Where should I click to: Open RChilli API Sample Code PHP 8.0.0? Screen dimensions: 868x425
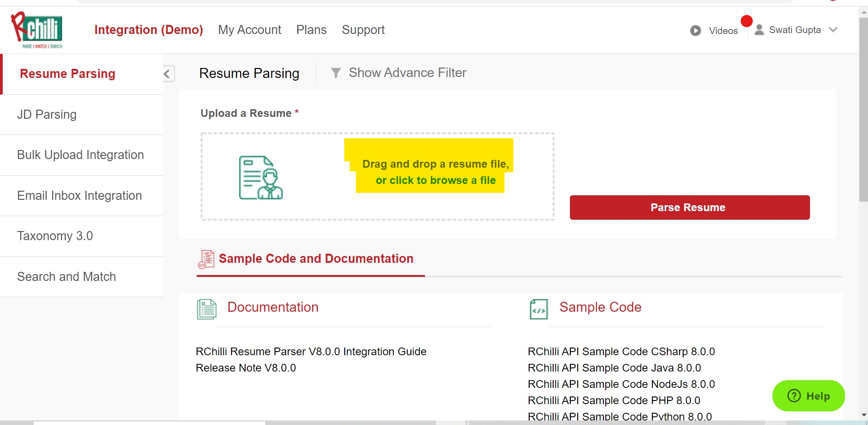tap(614, 401)
